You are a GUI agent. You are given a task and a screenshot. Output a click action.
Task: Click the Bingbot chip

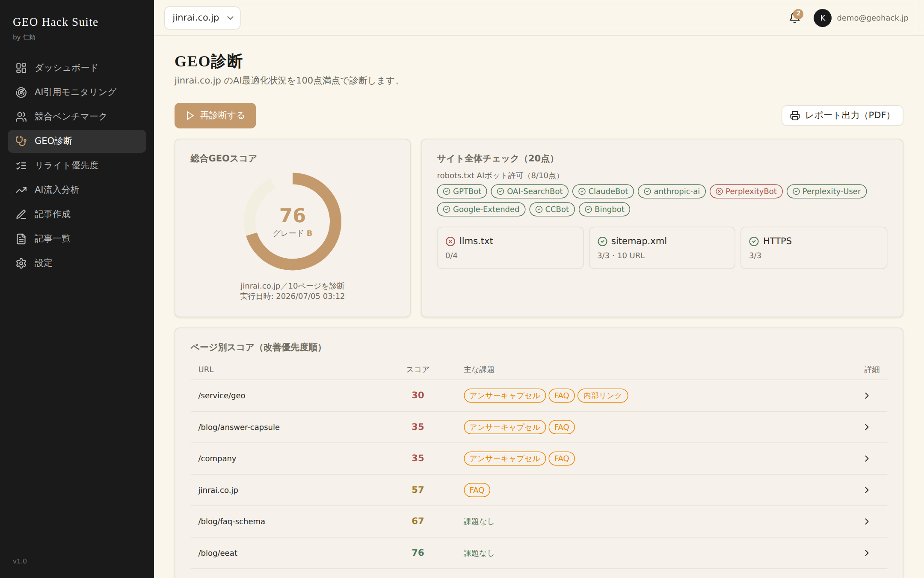[x=604, y=209]
